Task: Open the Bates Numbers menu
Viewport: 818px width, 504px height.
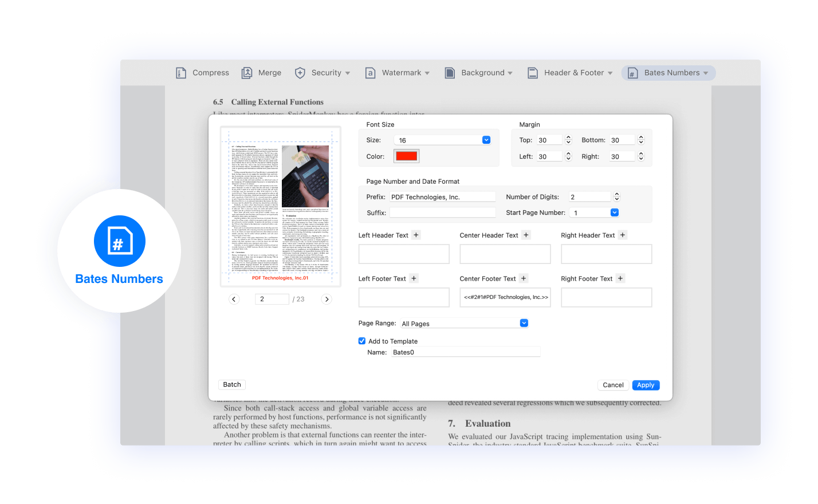Action: click(668, 73)
